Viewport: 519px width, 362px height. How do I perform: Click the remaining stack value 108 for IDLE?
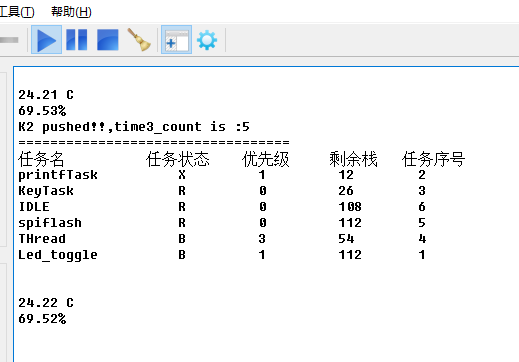350,207
